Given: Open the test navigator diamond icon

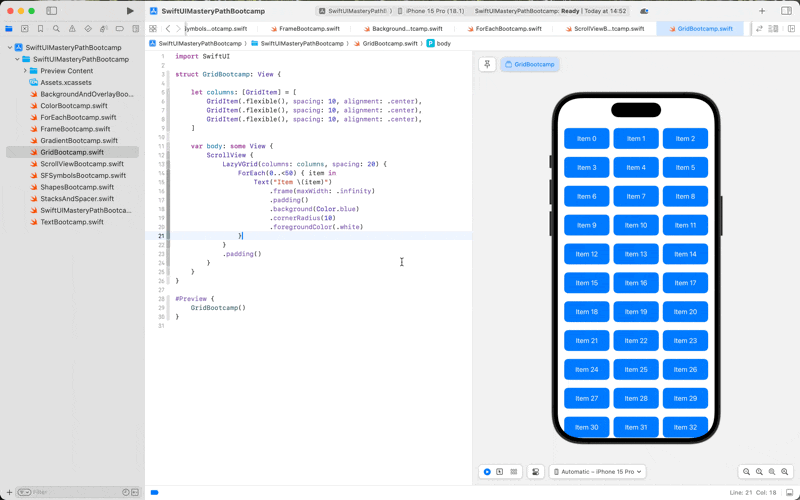Looking at the screenshot, I should pos(88,29).
